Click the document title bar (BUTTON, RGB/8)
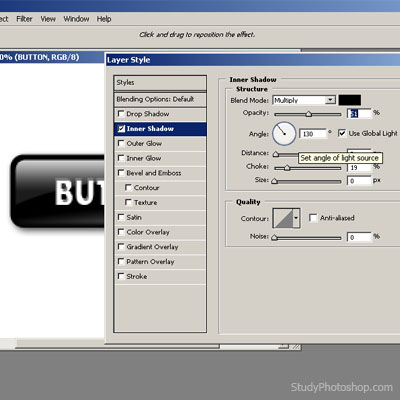 (52, 57)
